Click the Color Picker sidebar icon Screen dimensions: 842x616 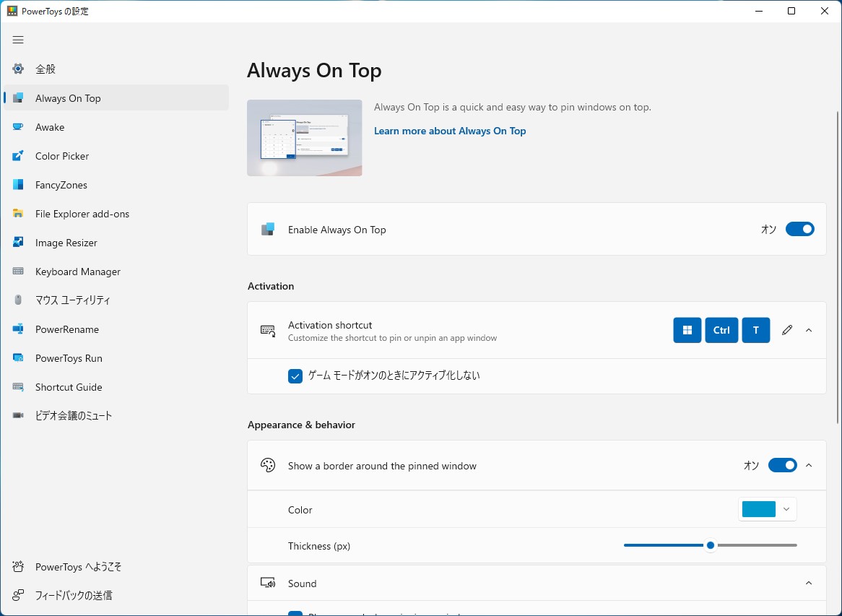(x=19, y=156)
